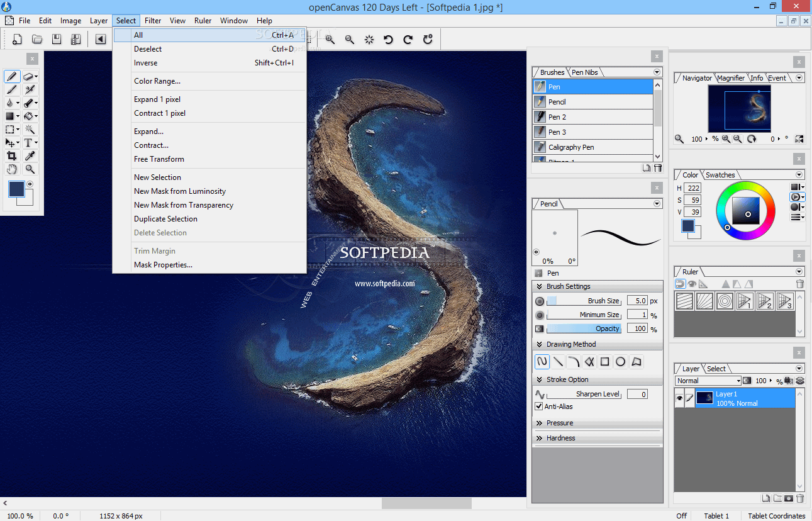The width and height of the screenshot is (812, 521).
Task: Select the paint bucket fill tool
Action: point(29,116)
